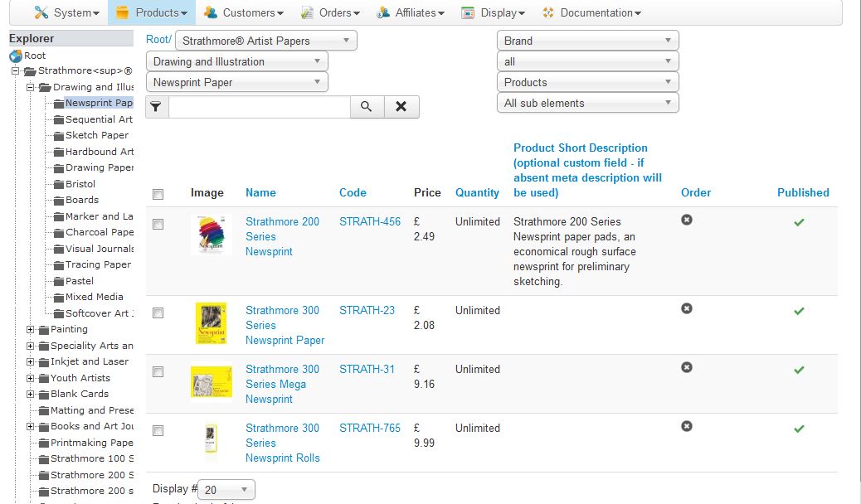The height and width of the screenshot is (504, 861).
Task: Open the Products type dropdown
Action: tap(587, 82)
